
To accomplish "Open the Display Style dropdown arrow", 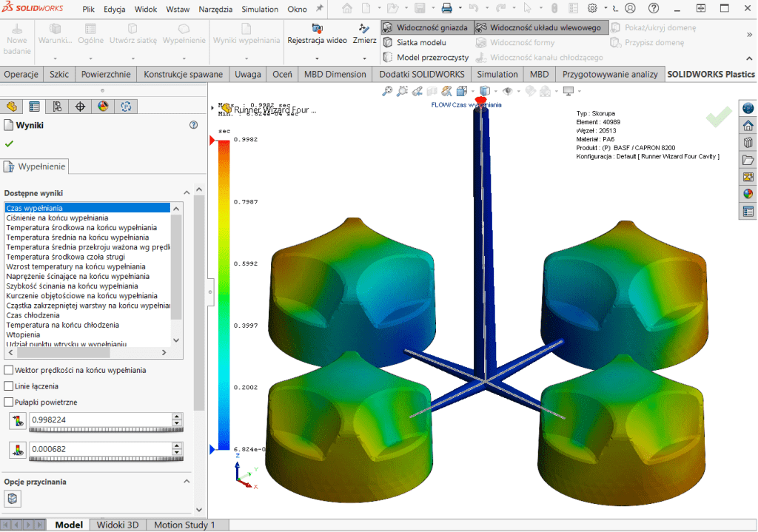I will [x=495, y=91].
